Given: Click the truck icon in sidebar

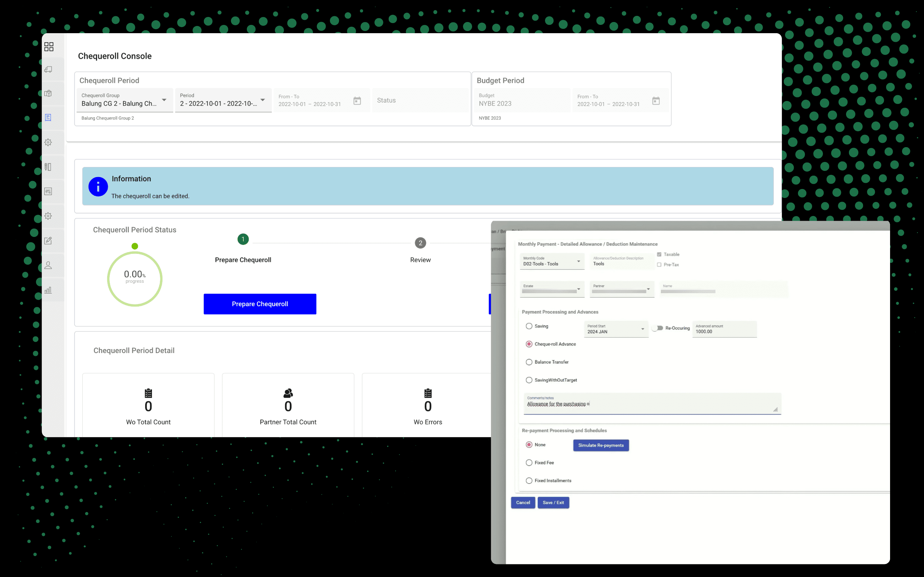Looking at the screenshot, I should pos(48,70).
